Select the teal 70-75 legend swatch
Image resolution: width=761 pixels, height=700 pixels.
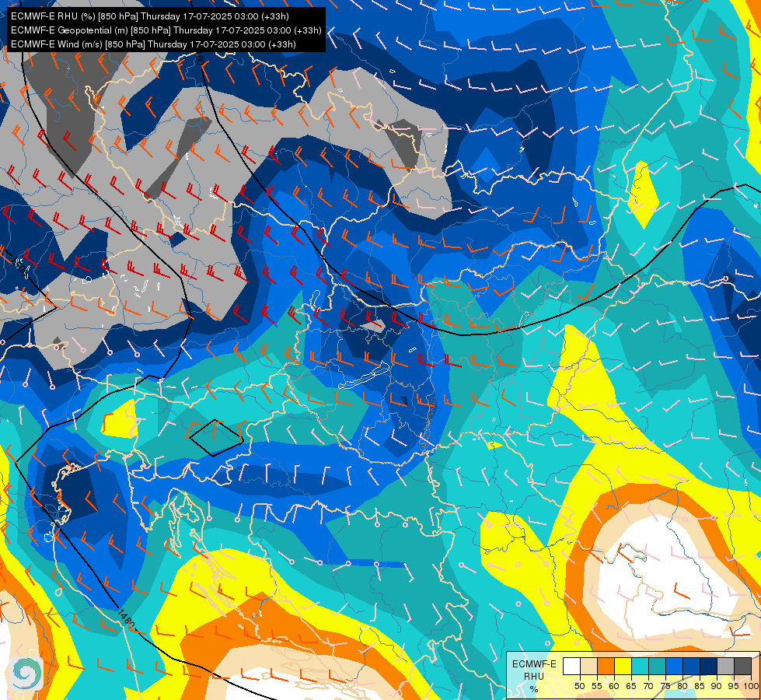coord(657,666)
